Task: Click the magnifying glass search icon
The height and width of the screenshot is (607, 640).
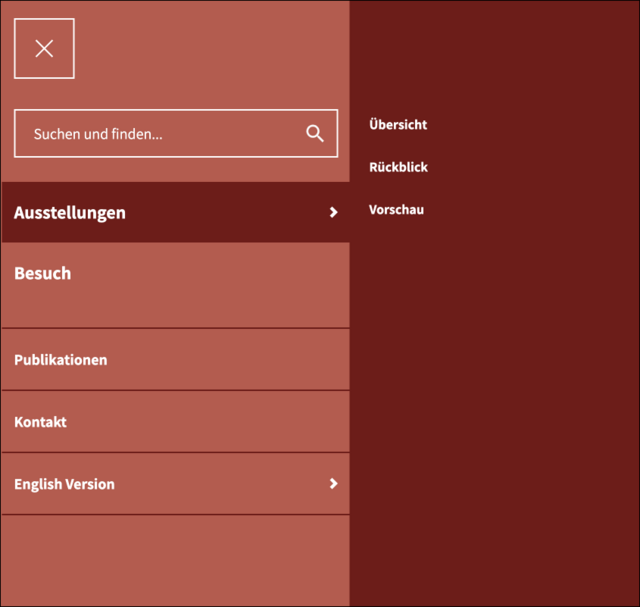Action: pos(315,134)
